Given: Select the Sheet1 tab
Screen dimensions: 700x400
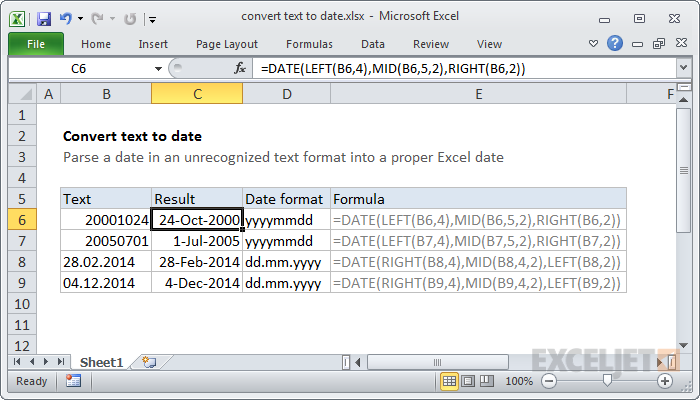Looking at the screenshot, I should 101,362.
